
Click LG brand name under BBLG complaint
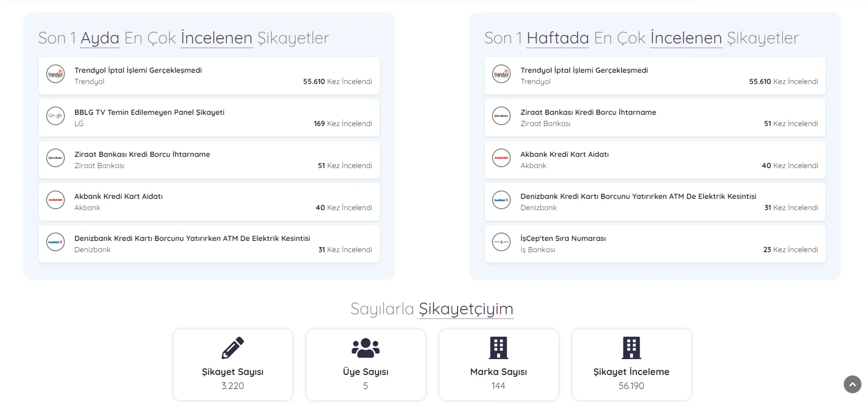[x=79, y=124]
